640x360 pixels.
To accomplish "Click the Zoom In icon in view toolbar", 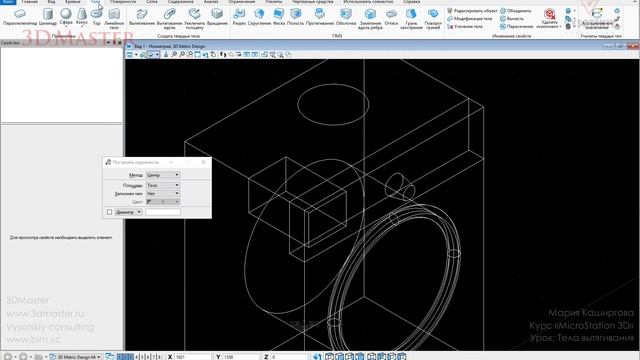I will (174, 55).
